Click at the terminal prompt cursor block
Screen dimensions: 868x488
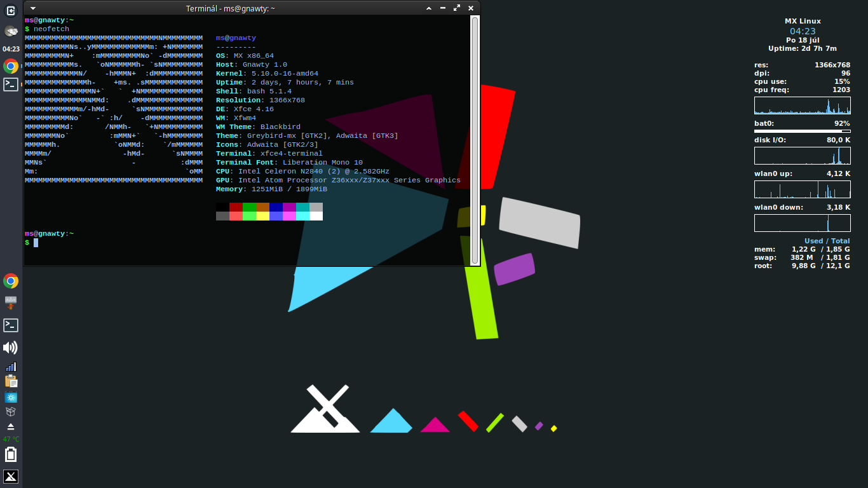click(36, 243)
